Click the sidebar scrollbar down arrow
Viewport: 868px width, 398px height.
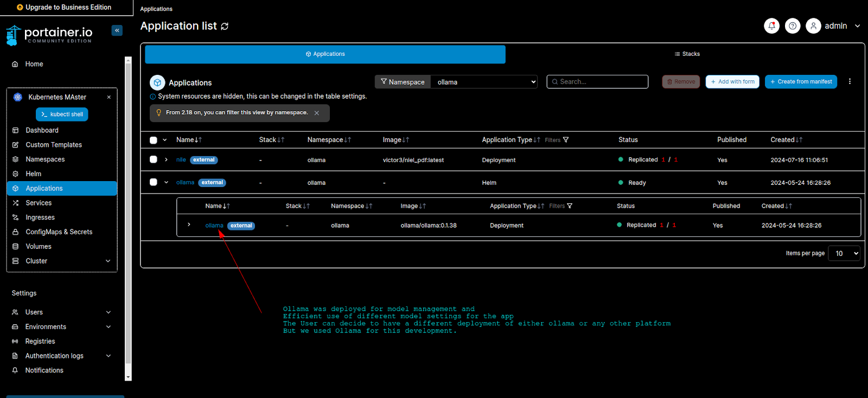128,377
